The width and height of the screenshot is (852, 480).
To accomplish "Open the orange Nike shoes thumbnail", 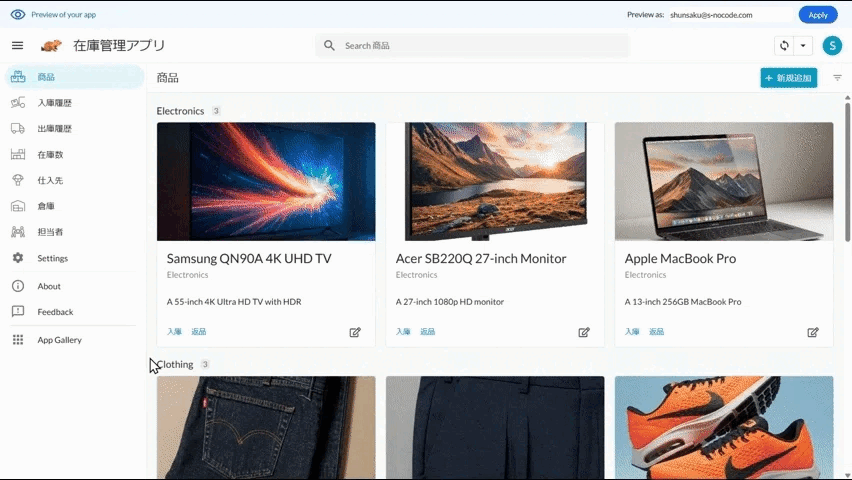I will coord(724,427).
